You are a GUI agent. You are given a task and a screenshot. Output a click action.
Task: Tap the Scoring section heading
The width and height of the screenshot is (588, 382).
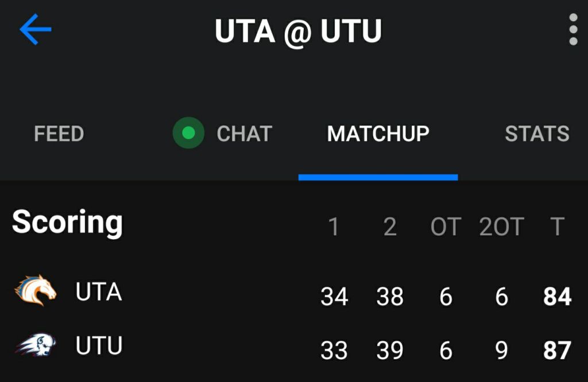pyautogui.click(x=67, y=221)
